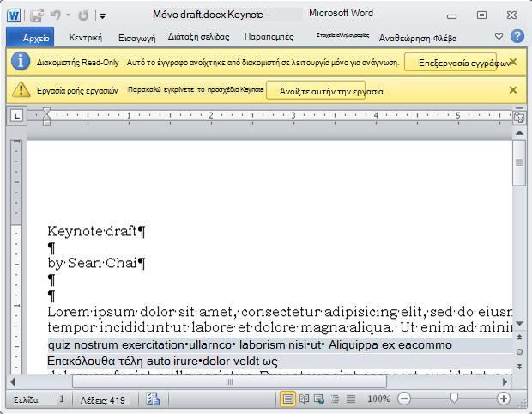Click the vertical scrollbar up arrow
This screenshot has width=532, height=414.
click(x=519, y=133)
